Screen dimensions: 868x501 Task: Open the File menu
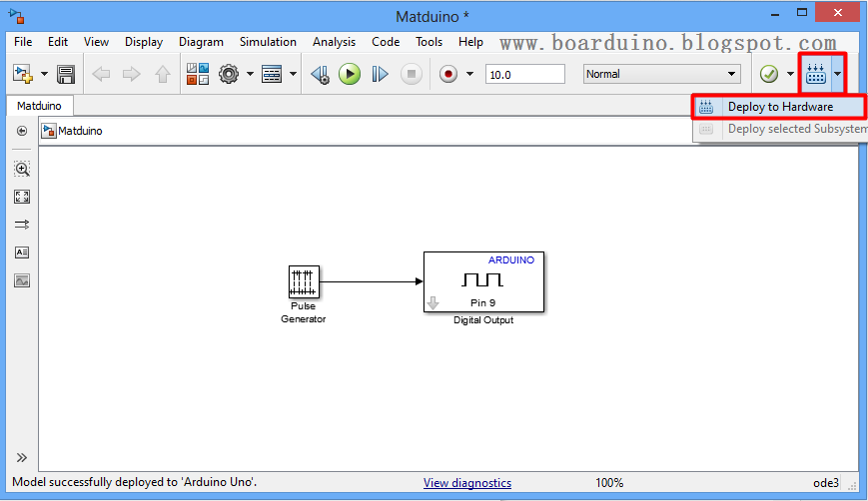[23, 42]
